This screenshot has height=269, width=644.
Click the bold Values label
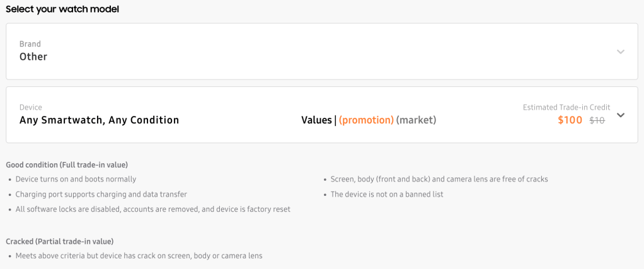click(x=316, y=120)
